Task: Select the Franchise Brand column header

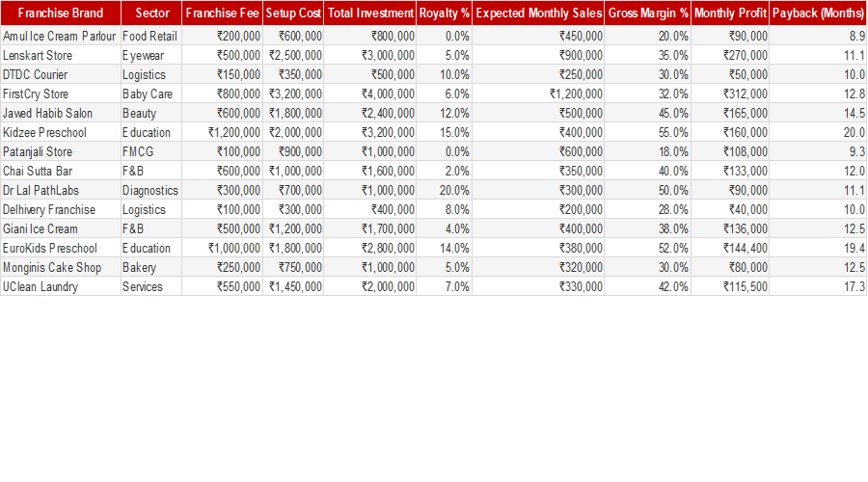Action: click(x=61, y=13)
